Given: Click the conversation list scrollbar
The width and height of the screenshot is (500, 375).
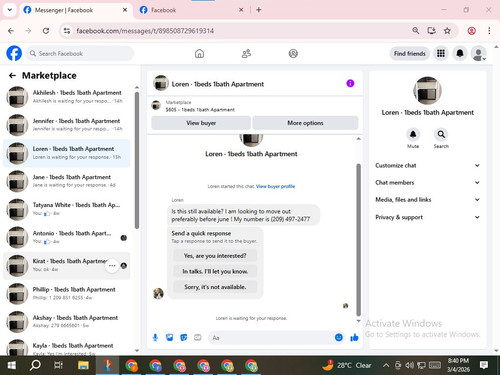Looking at the screenshot, I should coord(137,160).
